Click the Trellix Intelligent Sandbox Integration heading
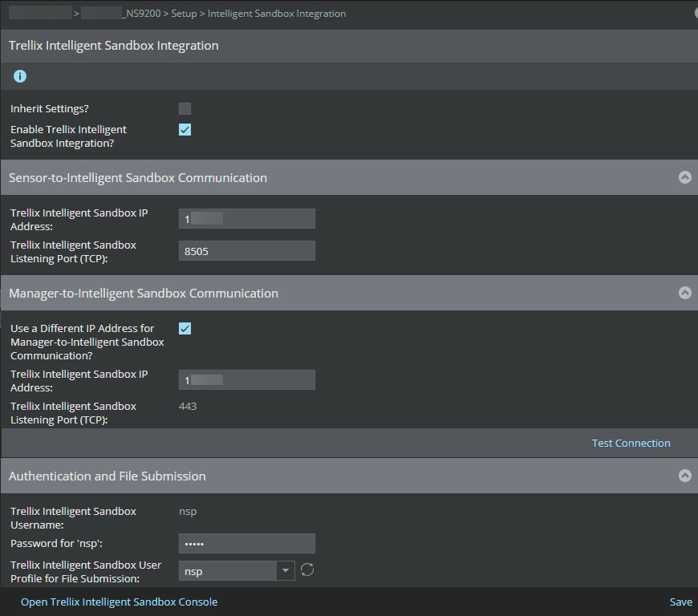The height and width of the screenshot is (616, 698). coord(113,46)
